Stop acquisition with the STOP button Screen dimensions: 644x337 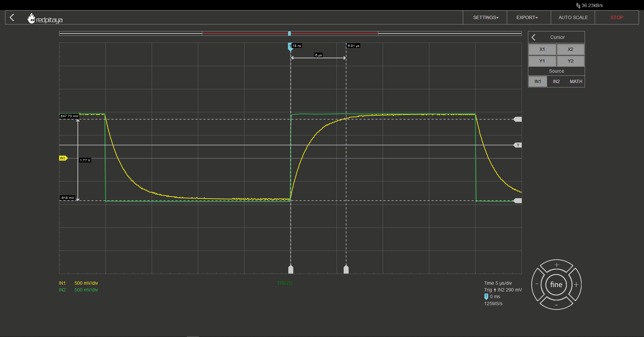(616, 17)
